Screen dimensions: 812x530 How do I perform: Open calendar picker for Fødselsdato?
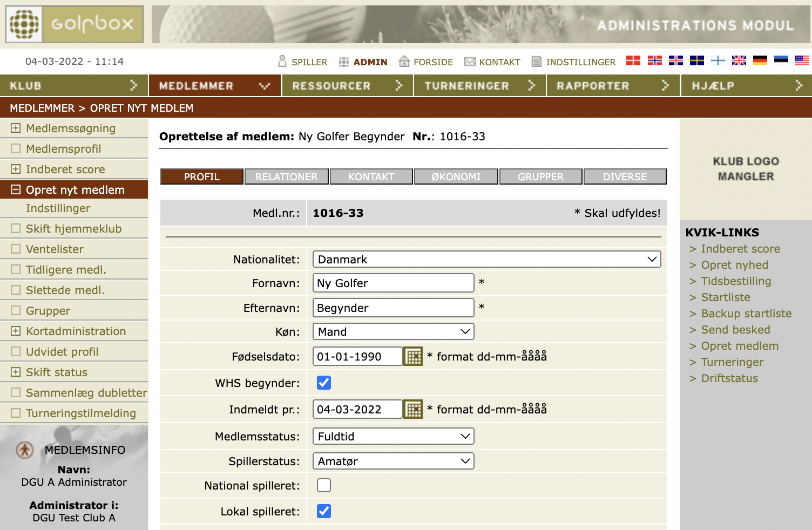click(x=413, y=357)
